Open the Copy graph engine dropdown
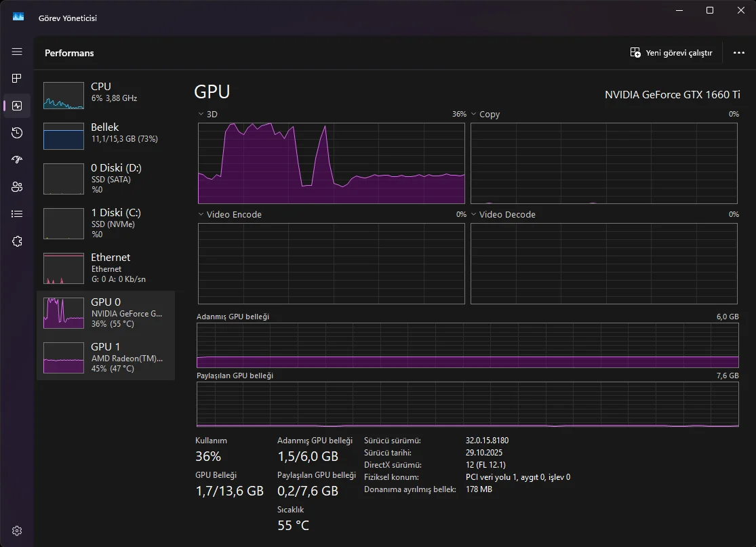756x547 pixels. (474, 115)
